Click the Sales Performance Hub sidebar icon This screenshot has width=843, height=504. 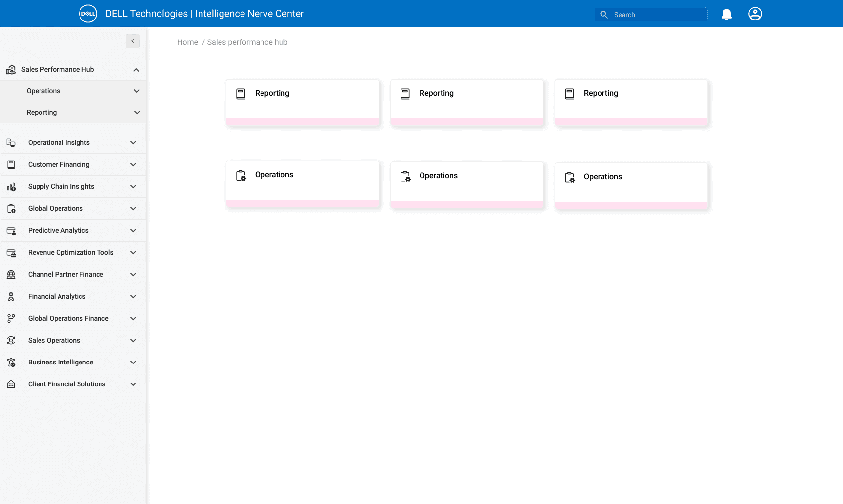[11, 70]
